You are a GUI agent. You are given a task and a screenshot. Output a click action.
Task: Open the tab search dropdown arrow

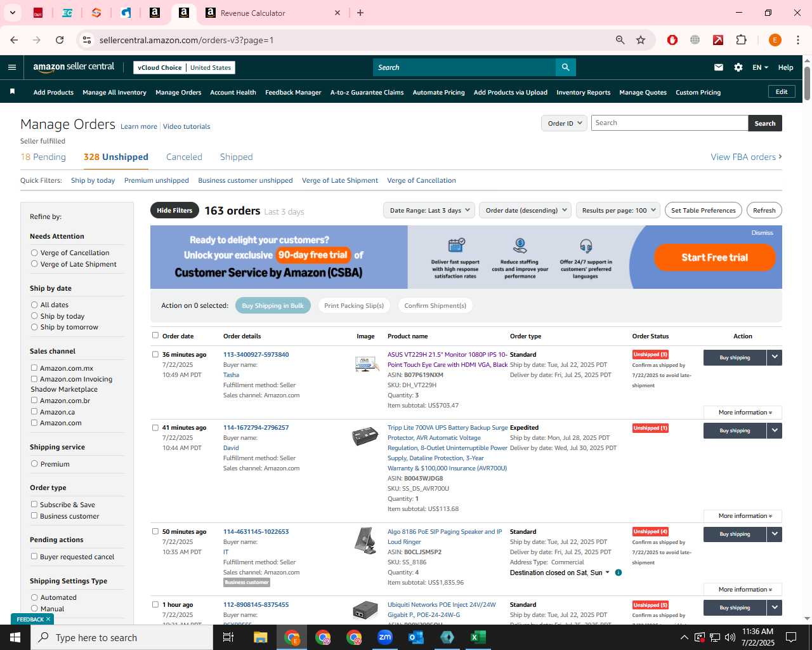(x=12, y=13)
